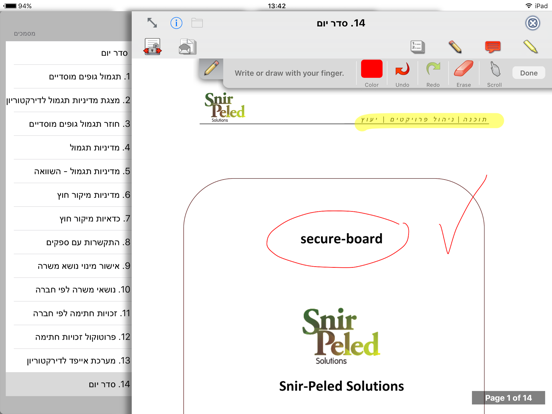Image resolution: width=552 pixels, height=414 pixels.
Task: Add a red comment bubble note
Action: tap(493, 47)
